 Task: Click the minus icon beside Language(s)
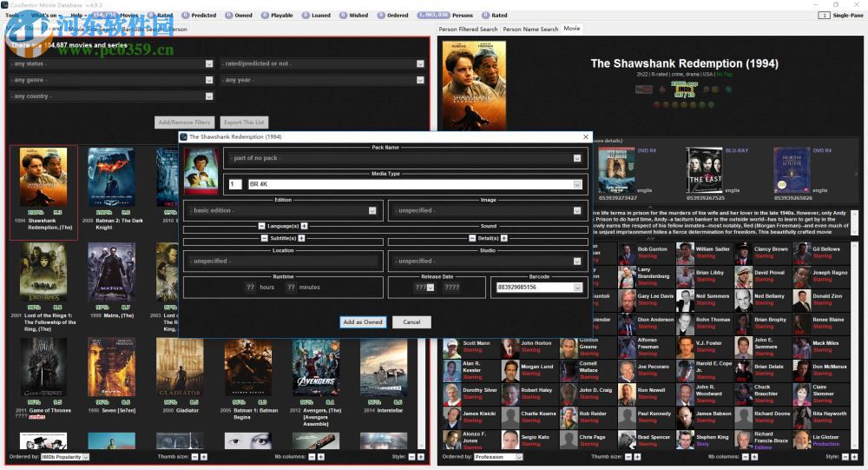pos(261,226)
